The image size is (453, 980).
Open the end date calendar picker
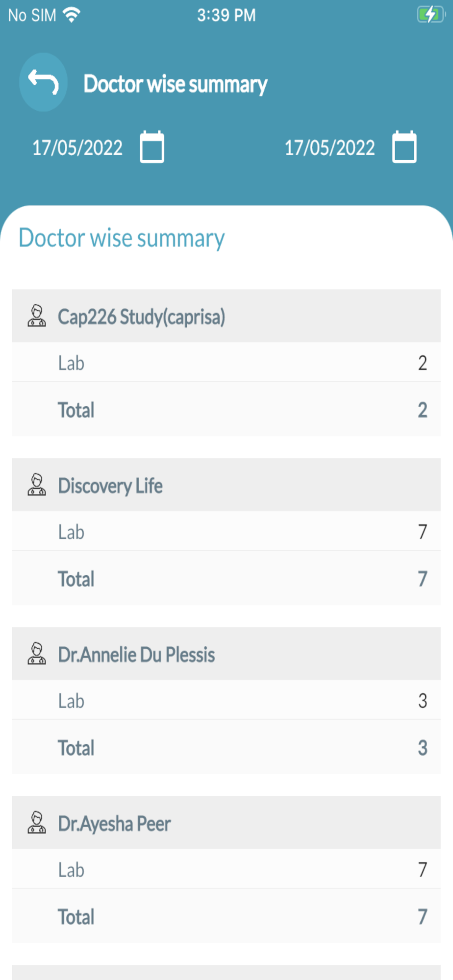pyautogui.click(x=404, y=147)
